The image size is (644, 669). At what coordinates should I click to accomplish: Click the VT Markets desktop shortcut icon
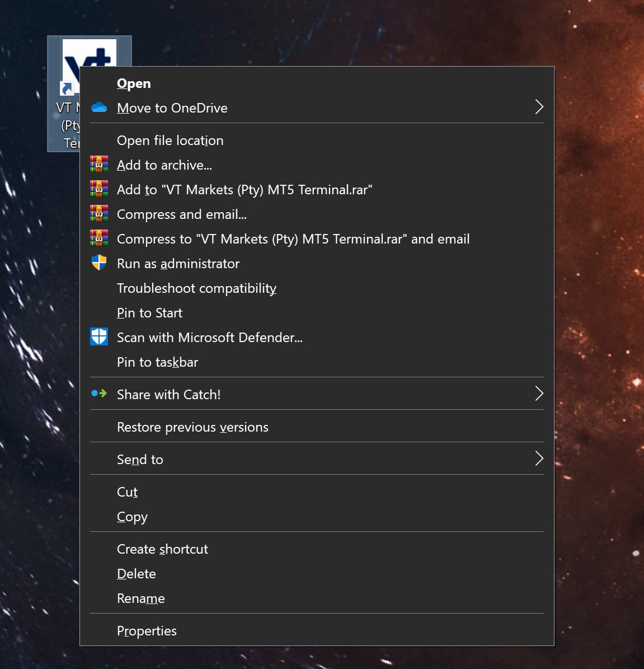point(64,94)
